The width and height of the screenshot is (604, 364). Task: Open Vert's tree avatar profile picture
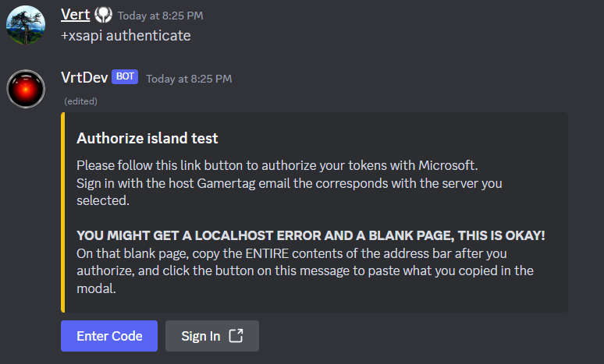tap(26, 26)
